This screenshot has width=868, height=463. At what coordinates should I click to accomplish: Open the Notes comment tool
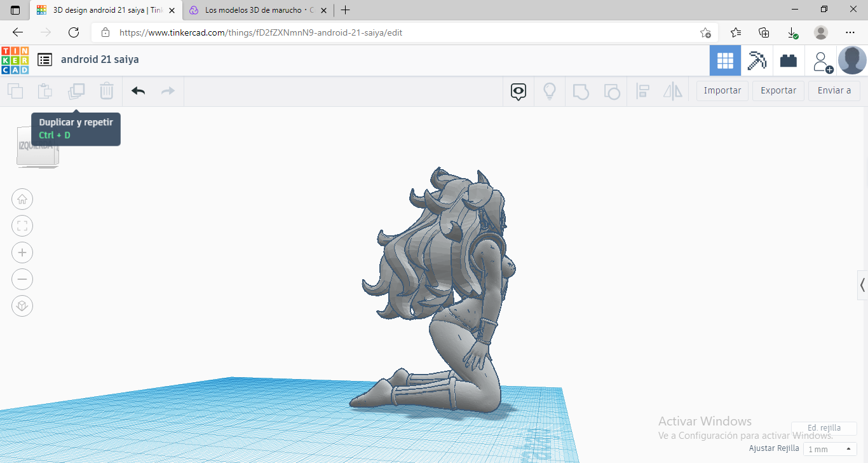coord(518,91)
